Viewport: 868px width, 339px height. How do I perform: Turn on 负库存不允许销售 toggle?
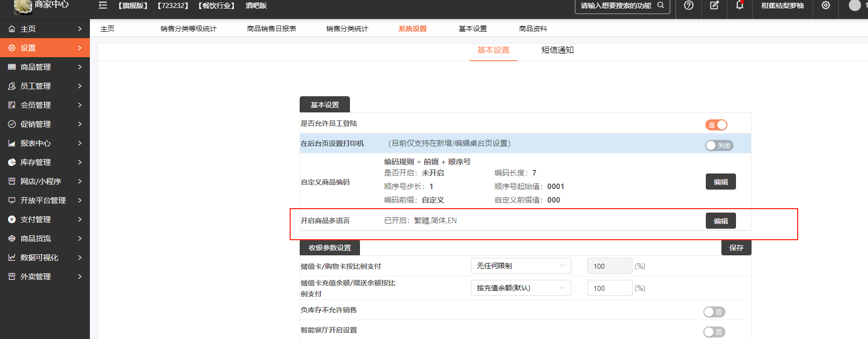point(714,312)
